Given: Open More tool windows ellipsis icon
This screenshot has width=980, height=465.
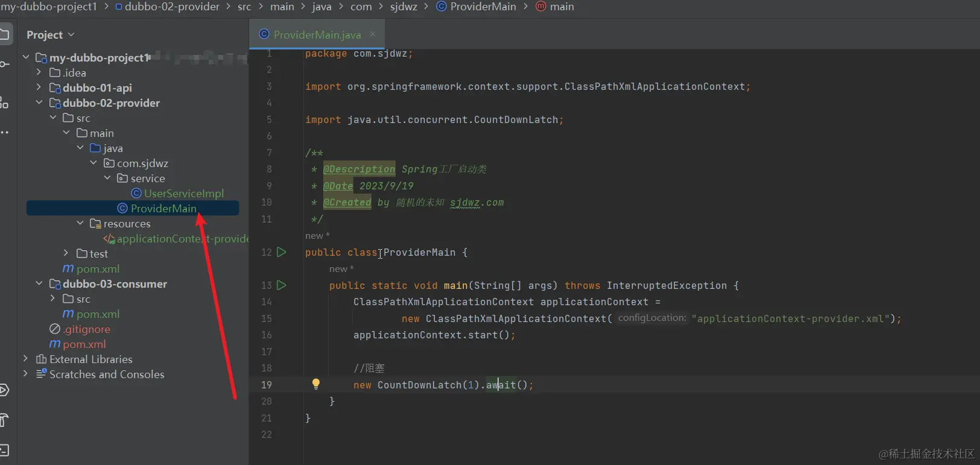Looking at the screenshot, I should click(4, 132).
